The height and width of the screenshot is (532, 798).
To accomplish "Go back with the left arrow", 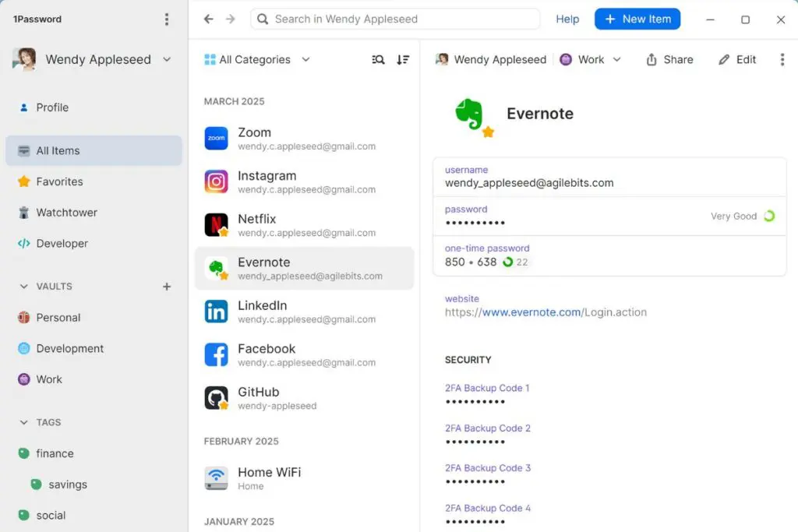I will point(209,19).
